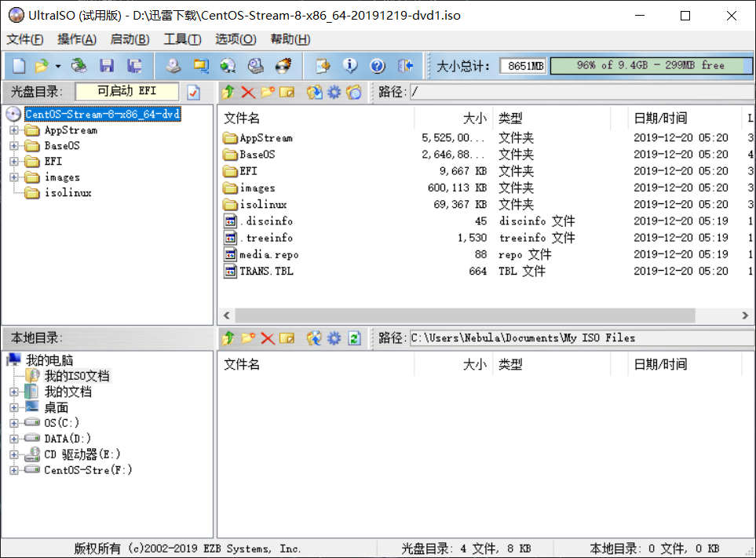Click the Add files icon in local pane toolbar

tap(314, 338)
